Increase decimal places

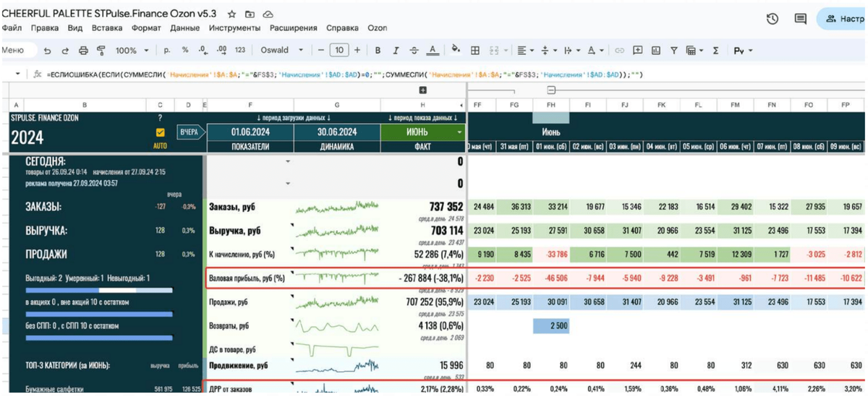point(221,51)
